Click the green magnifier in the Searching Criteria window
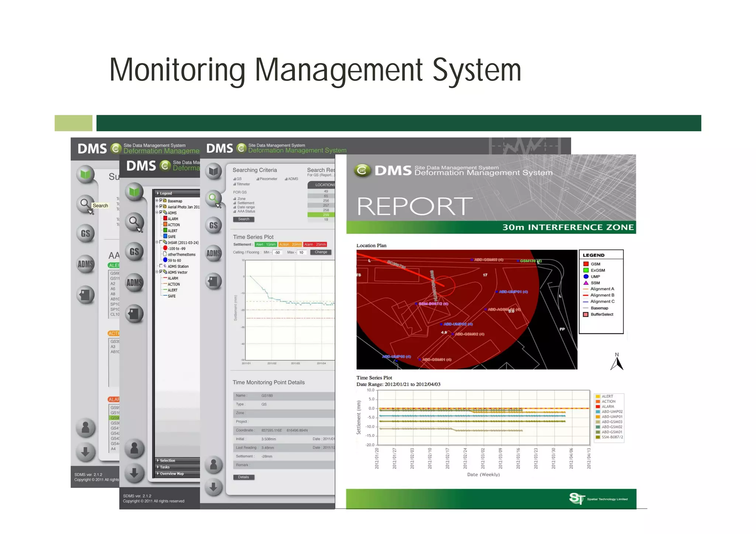756x534 pixels. pos(213,198)
